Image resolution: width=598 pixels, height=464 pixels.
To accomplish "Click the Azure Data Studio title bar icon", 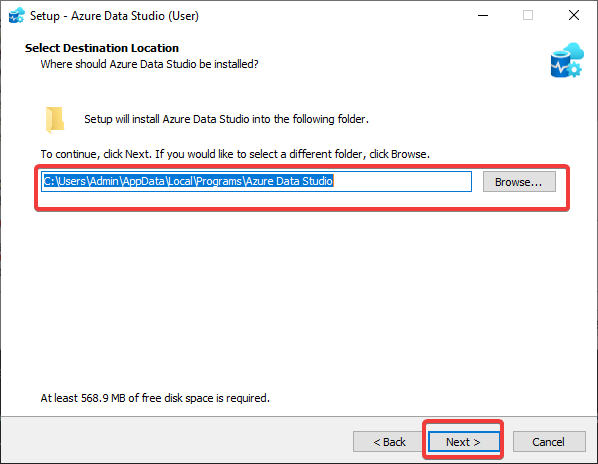I will pyautogui.click(x=16, y=16).
